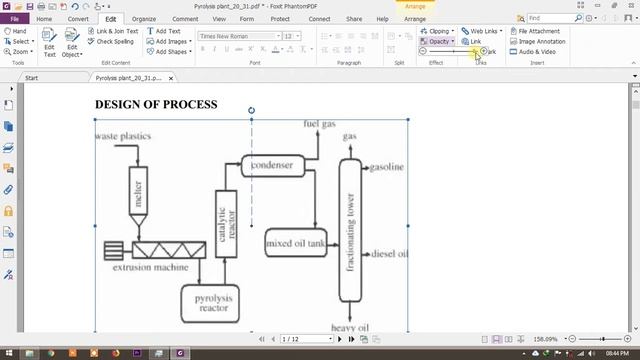Expand the Select tool dropdown
The height and width of the screenshot is (360, 640).
click(x=33, y=42)
